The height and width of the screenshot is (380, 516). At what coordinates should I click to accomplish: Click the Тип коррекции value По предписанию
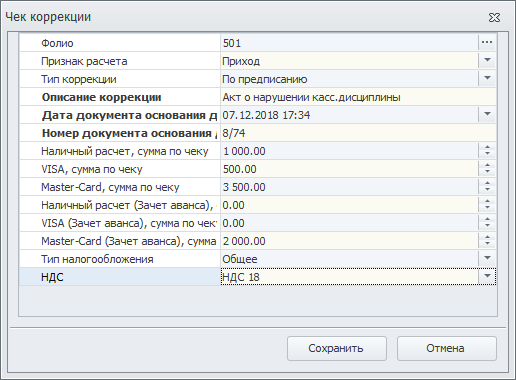pyautogui.click(x=349, y=79)
